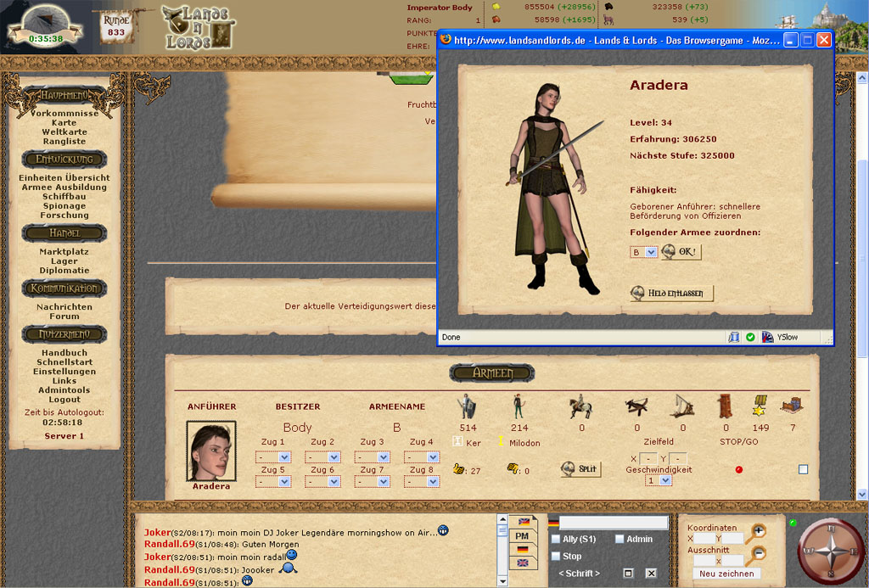The width and height of the screenshot is (869, 588).
Task: Open the Geschwindigkeit speed dropdown
Action: pyautogui.click(x=659, y=480)
